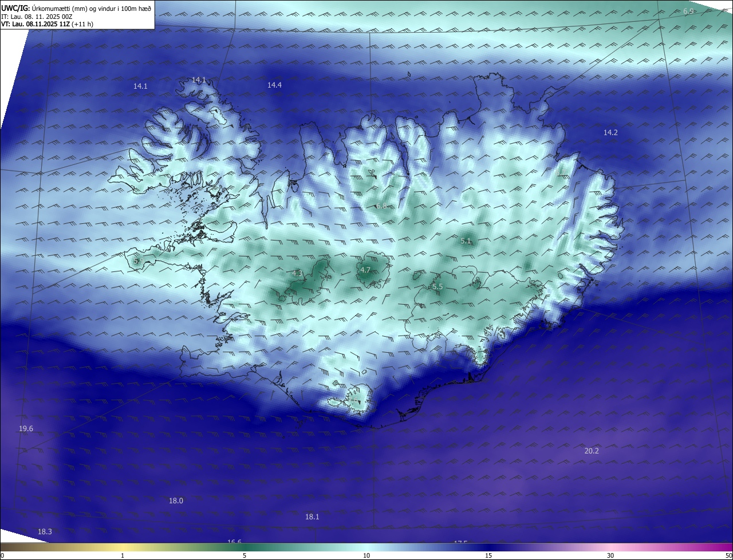Click the VT: Lau. 08.11.2025 11Z line
The height and width of the screenshot is (560, 733).
(48, 24)
